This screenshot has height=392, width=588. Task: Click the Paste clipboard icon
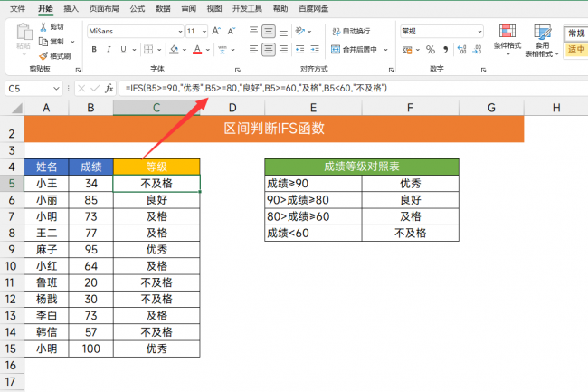point(24,33)
